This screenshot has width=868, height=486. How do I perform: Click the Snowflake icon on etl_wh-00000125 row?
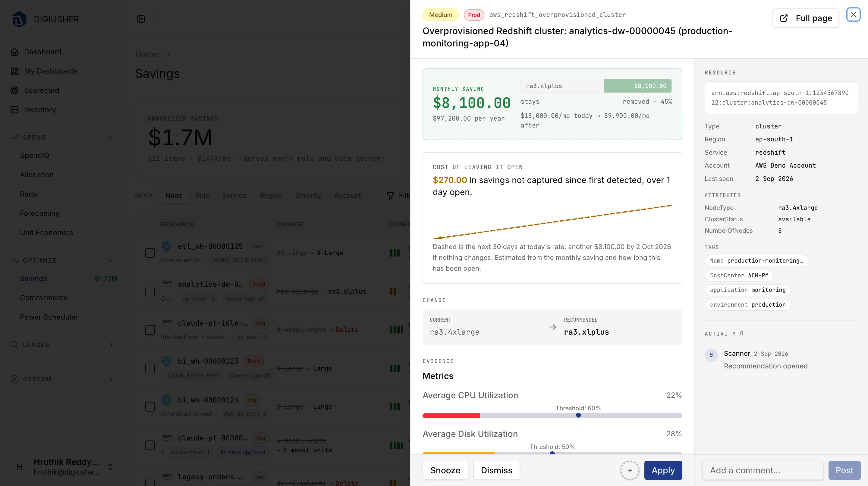click(166, 246)
